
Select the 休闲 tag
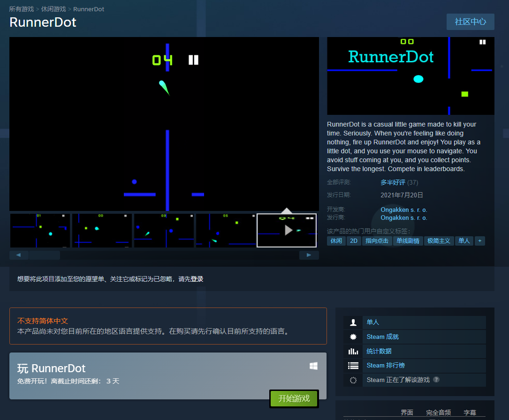[336, 240]
